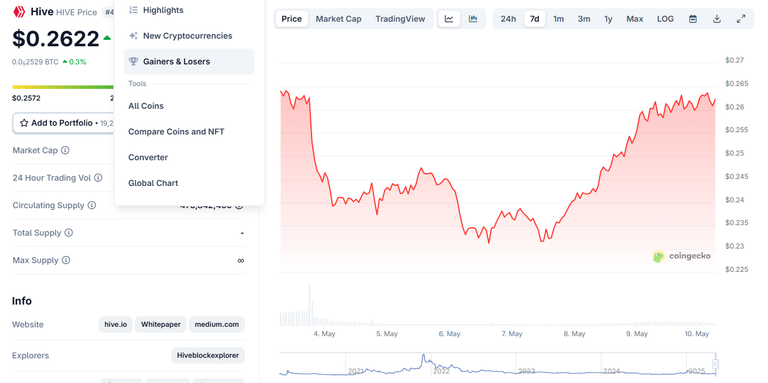Image resolution: width=768 pixels, height=383 pixels.
Task: Click the Circulating Supply info icon
Action: coord(92,205)
